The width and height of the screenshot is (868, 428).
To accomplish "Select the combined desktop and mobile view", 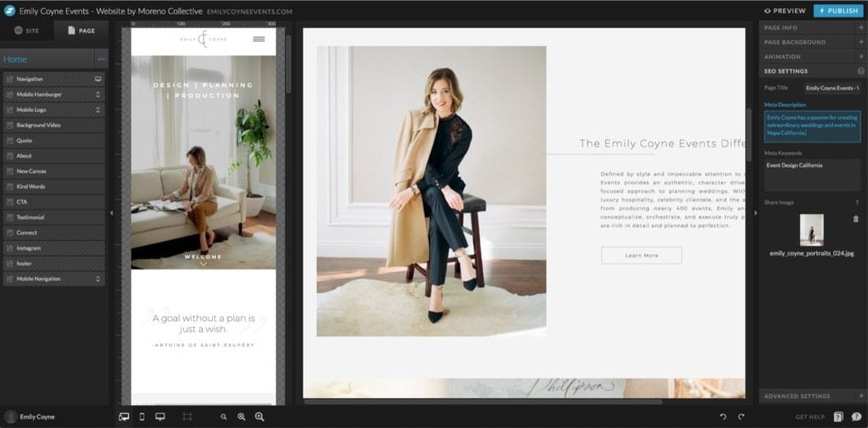I will [x=124, y=417].
